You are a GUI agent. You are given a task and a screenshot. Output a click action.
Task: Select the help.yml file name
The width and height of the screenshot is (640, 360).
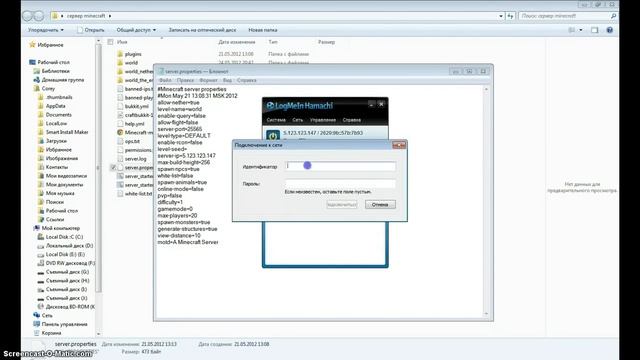click(135, 124)
